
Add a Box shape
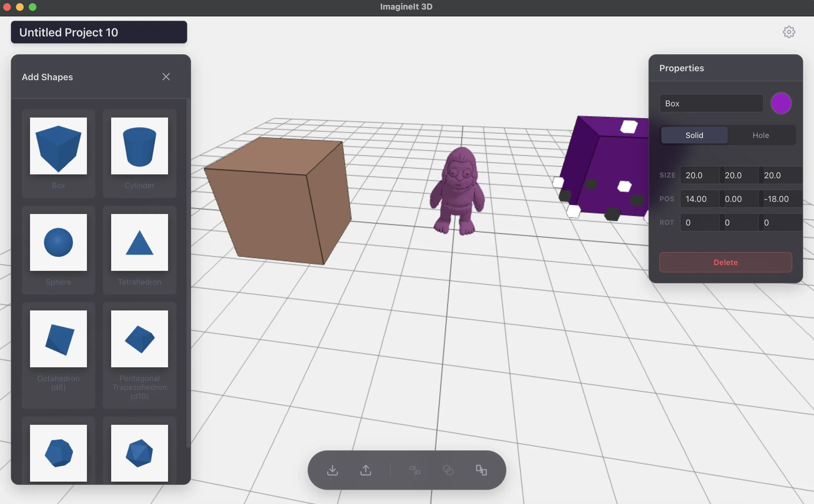[x=58, y=153]
